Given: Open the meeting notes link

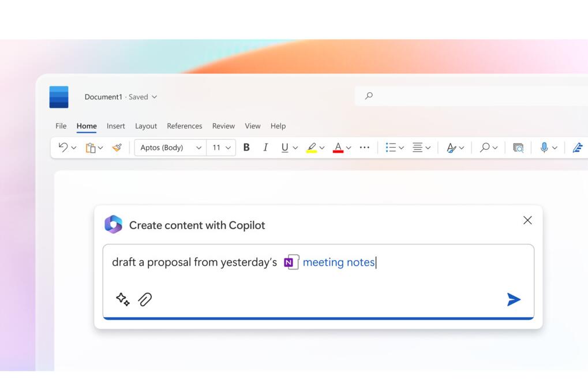Looking at the screenshot, I should pos(339,262).
